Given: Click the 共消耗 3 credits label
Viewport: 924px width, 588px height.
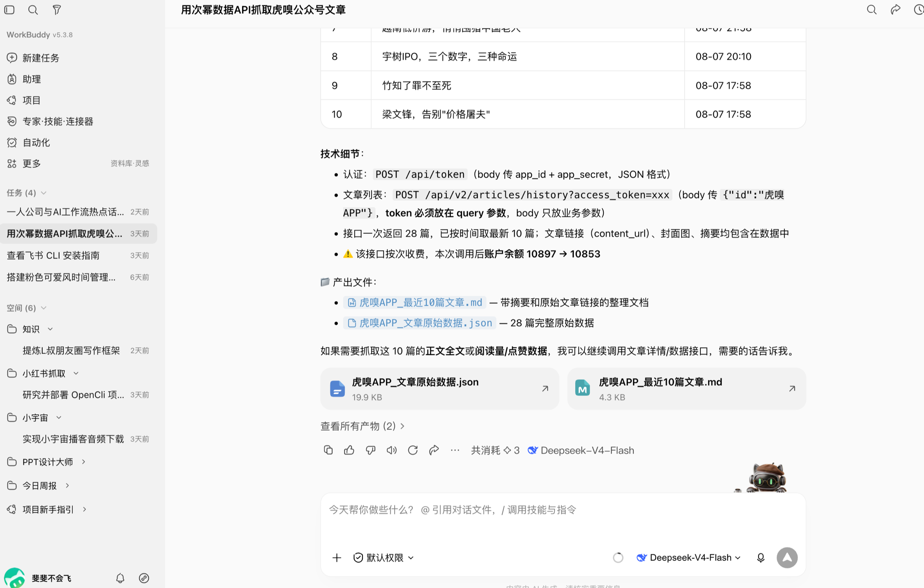Looking at the screenshot, I should pos(495,450).
